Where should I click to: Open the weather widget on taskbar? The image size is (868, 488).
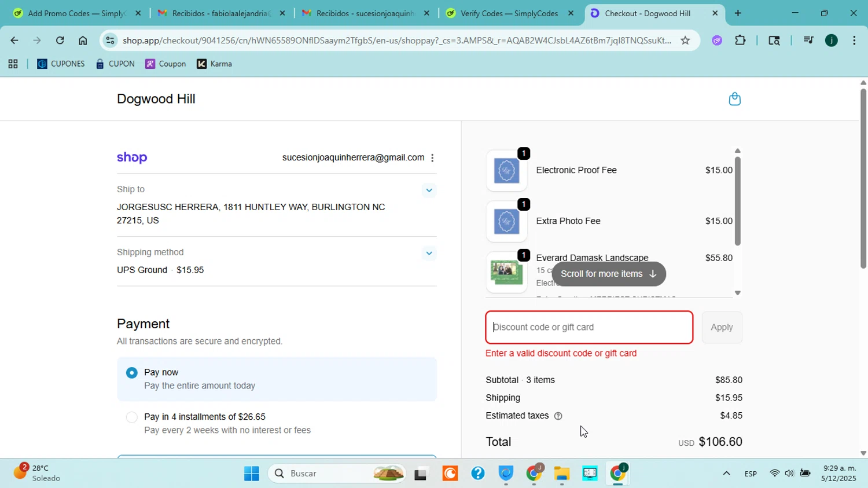(38, 473)
